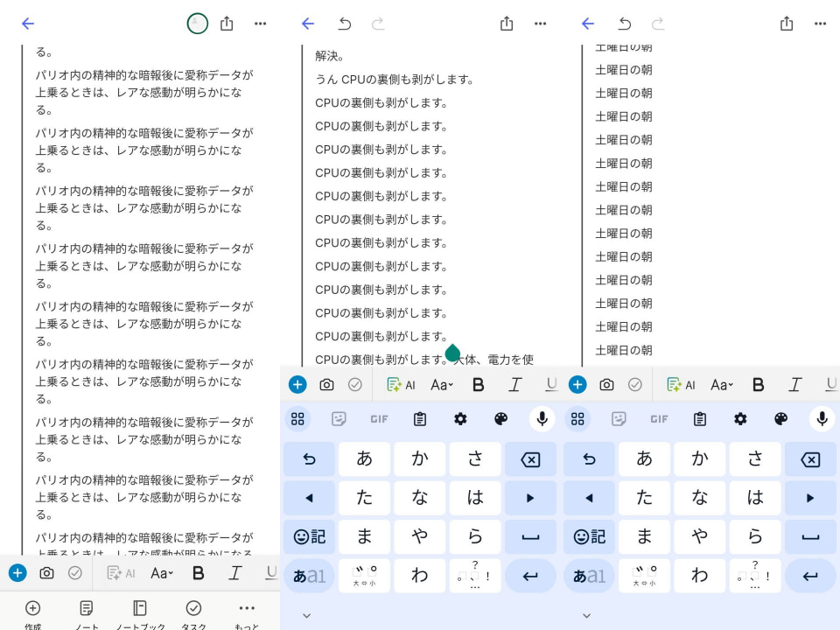The width and height of the screenshot is (840, 630).
Task: Toggle italic (I) on the right screen toolbar
Action: 795,385
